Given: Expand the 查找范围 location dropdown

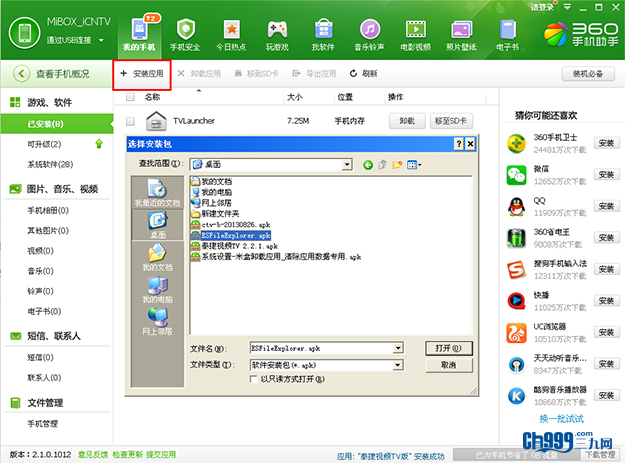Looking at the screenshot, I should [x=346, y=164].
